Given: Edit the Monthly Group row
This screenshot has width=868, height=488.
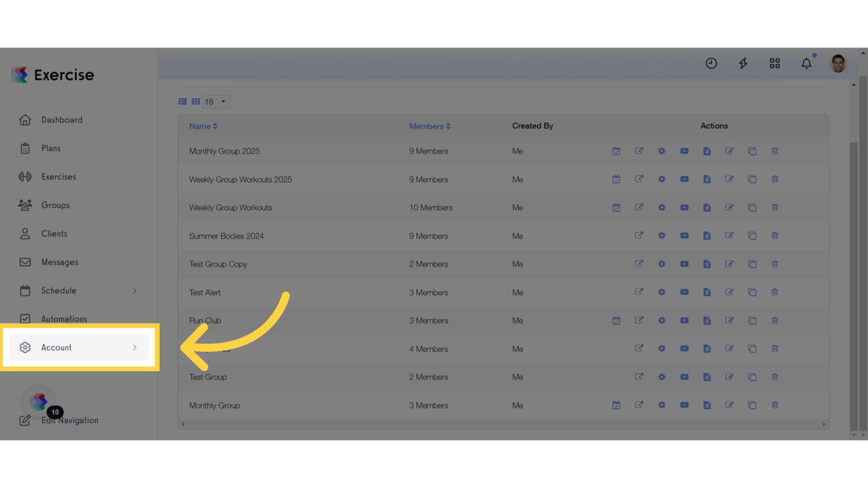Looking at the screenshot, I should (x=729, y=405).
